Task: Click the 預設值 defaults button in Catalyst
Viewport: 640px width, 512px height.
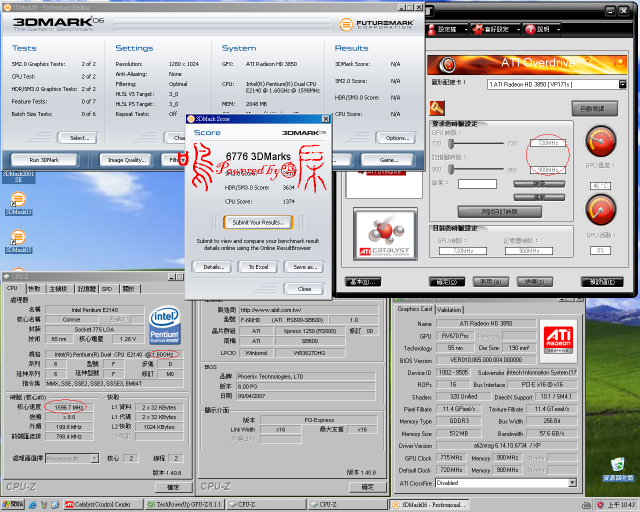Action: point(602,282)
